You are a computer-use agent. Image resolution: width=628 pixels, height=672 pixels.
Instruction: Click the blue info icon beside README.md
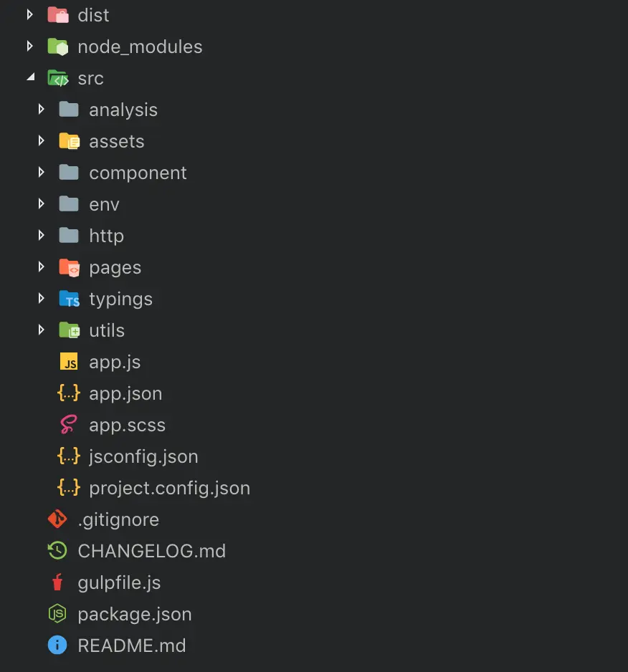click(57, 645)
